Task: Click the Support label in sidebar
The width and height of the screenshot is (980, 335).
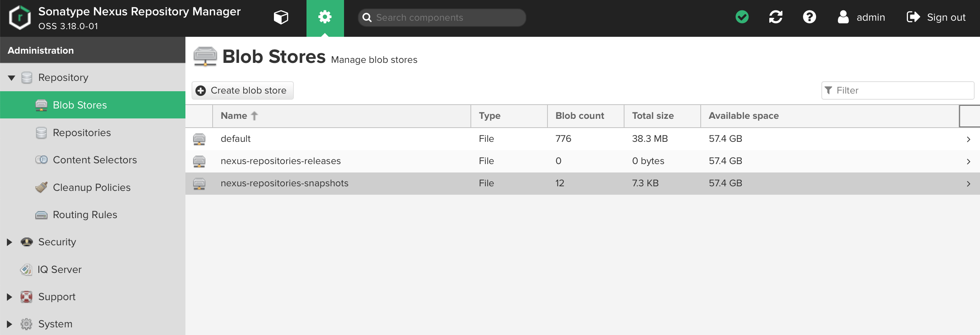Action: tap(57, 297)
